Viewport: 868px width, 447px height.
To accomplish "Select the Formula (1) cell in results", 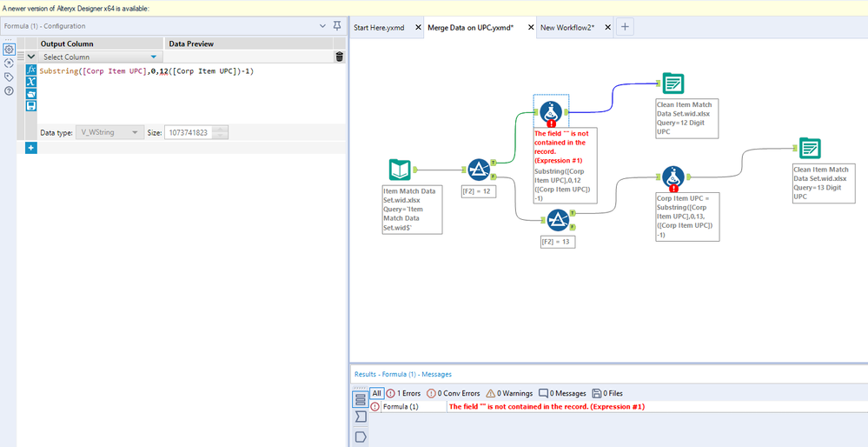I will coord(414,407).
